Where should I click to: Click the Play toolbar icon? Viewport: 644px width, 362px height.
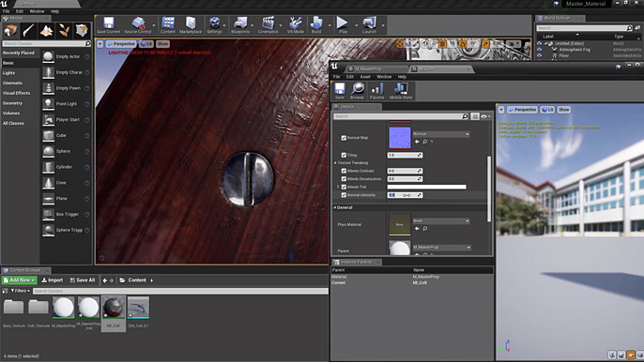coord(343,25)
